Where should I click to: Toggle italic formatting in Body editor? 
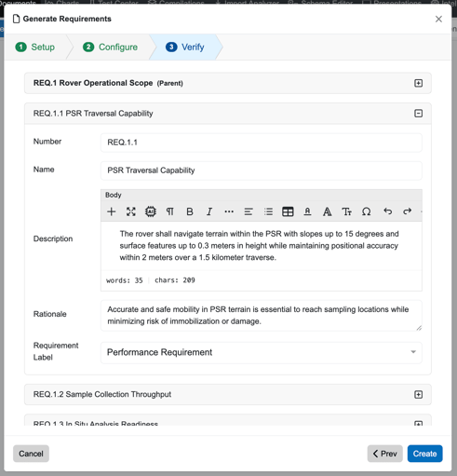click(209, 211)
